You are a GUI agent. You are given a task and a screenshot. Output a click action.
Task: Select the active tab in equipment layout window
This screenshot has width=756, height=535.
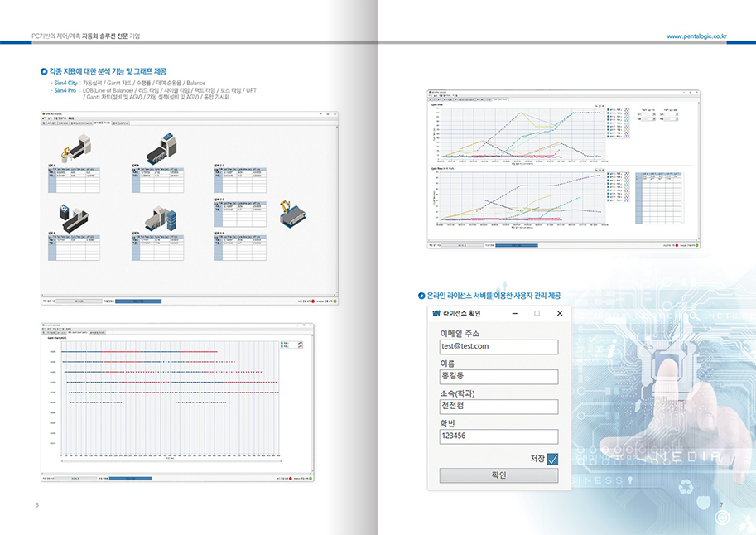[103, 123]
